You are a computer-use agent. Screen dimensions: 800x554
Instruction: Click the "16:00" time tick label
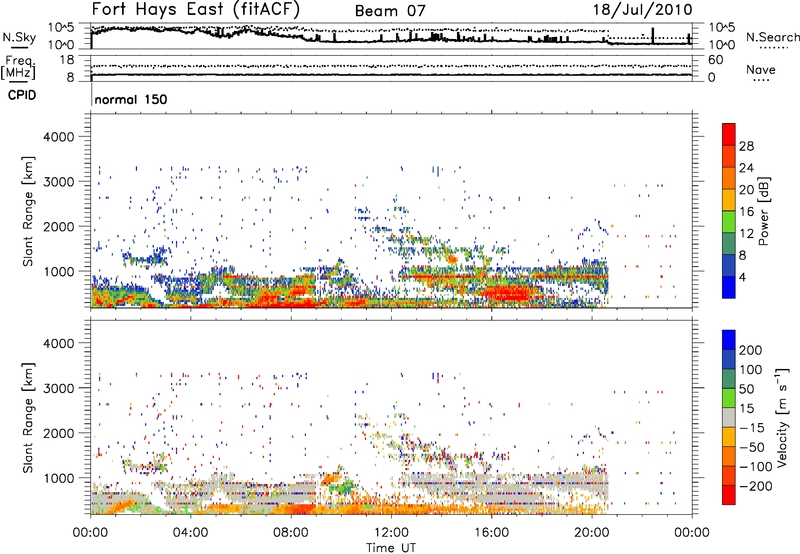[491, 533]
